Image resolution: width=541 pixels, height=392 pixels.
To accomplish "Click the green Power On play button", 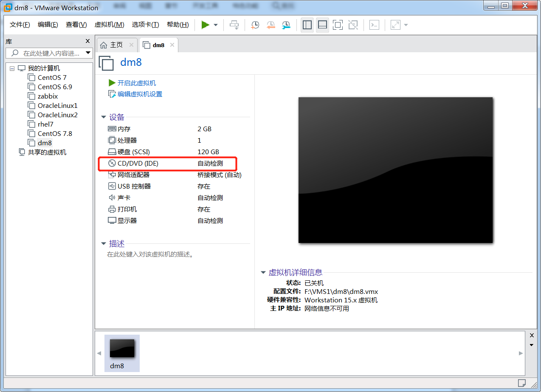I will click(205, 25).
